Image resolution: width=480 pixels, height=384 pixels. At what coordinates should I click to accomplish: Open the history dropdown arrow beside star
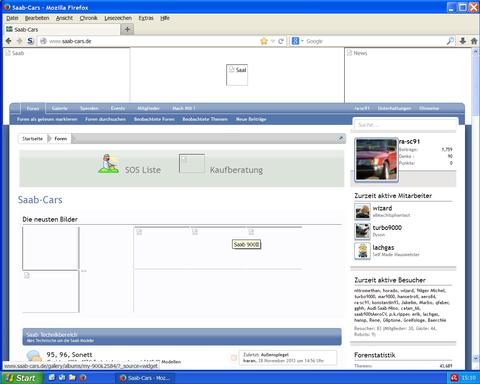[x=273, y=41]
